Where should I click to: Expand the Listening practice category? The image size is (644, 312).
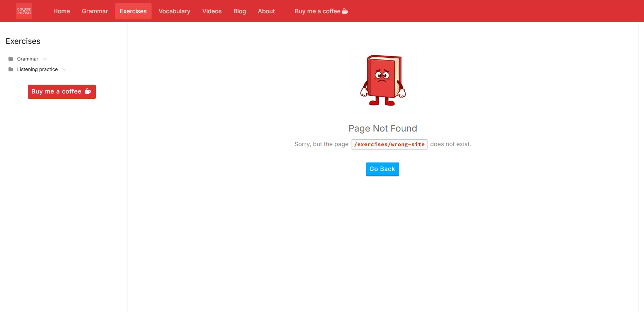[37, 69]
